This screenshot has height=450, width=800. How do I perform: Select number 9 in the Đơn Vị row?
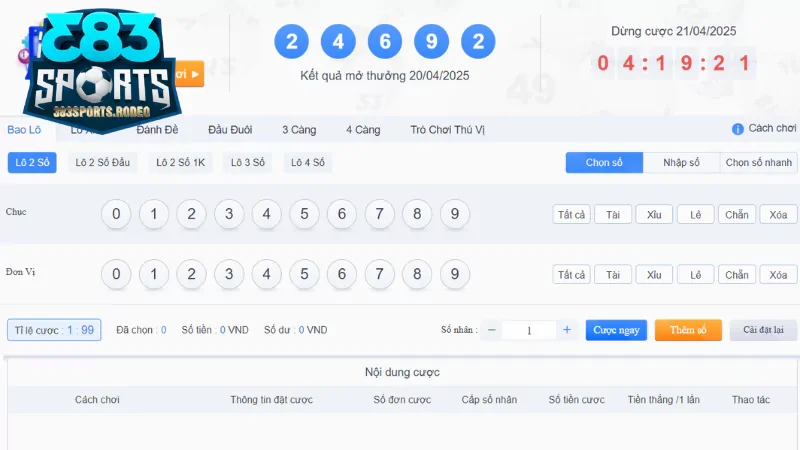(455, 274)
